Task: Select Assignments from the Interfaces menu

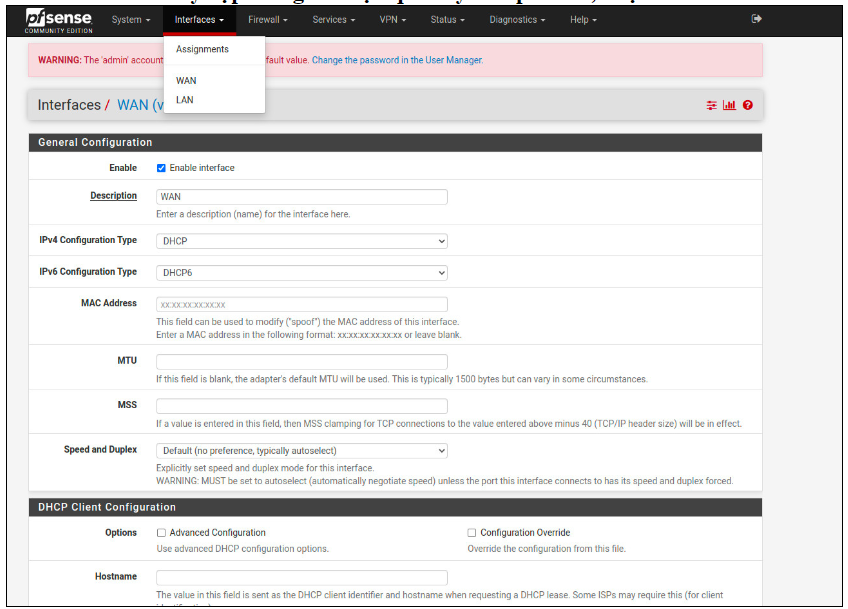Action: 202,49
